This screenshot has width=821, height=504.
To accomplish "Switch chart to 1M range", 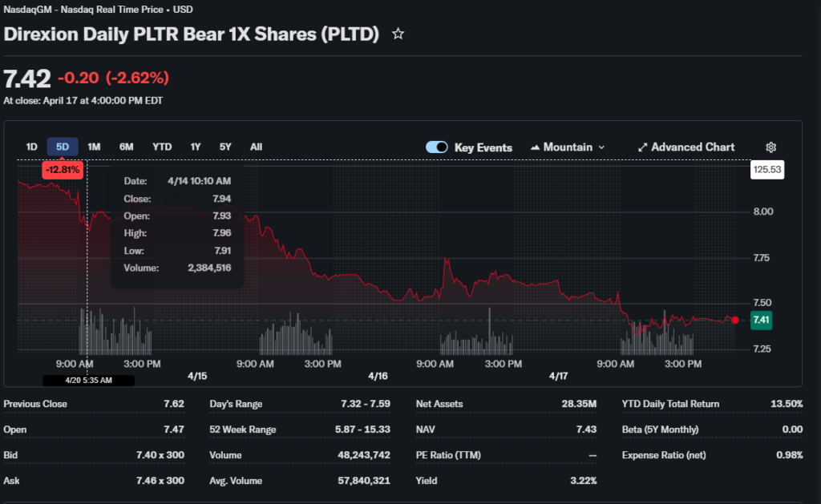I will 94,147.
